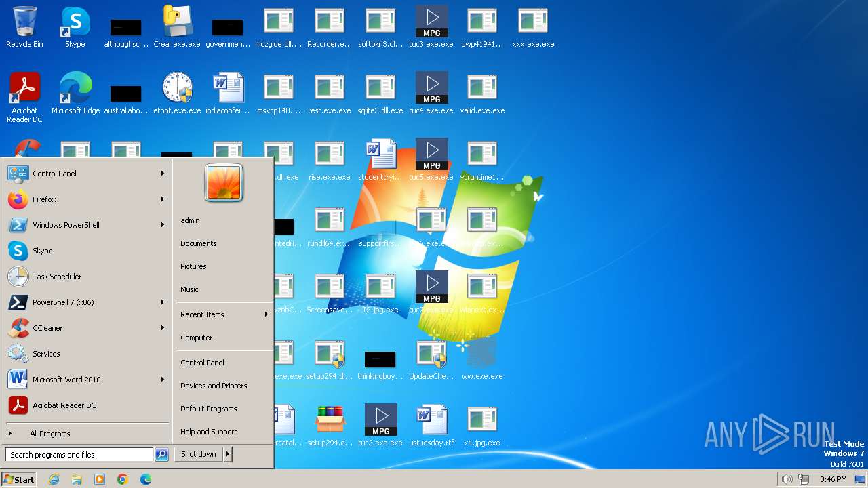Open Creal.exe.exe desktop file
The height and width of the screenshot is (488, 868).
pyautogui.click(x=177, y=27)
